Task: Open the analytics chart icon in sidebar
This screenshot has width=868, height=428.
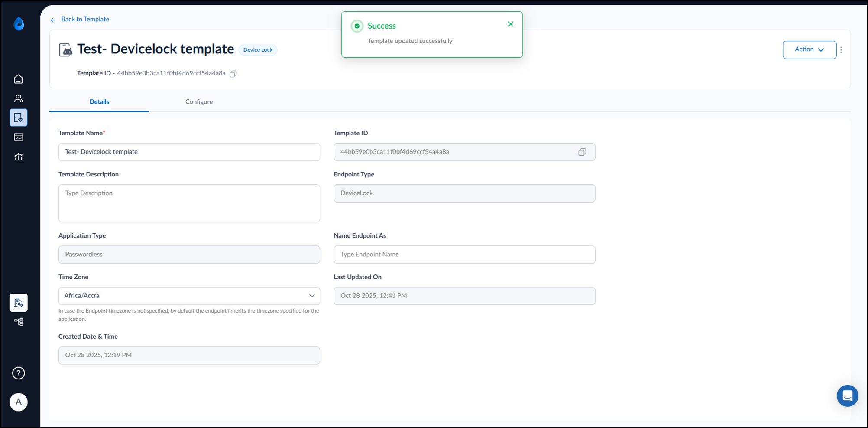Action: tap(18, 157)
